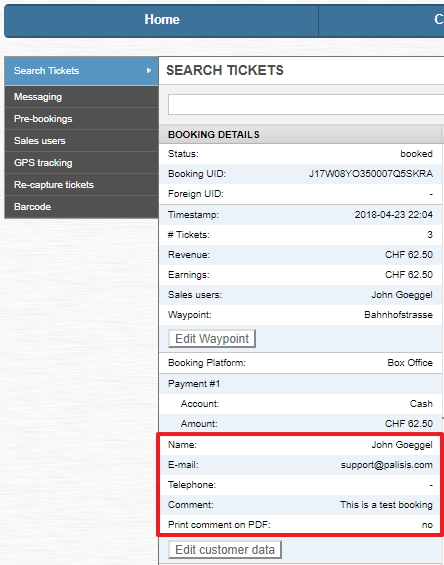Select Re-capture tickets in sidebar
444x565 pixels.
pos(81,185)
